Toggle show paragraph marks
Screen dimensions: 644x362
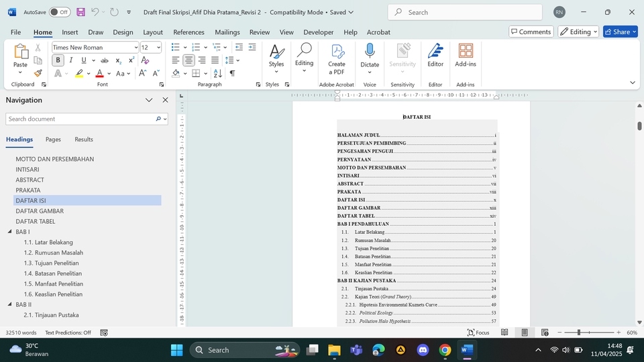(233, 74)
